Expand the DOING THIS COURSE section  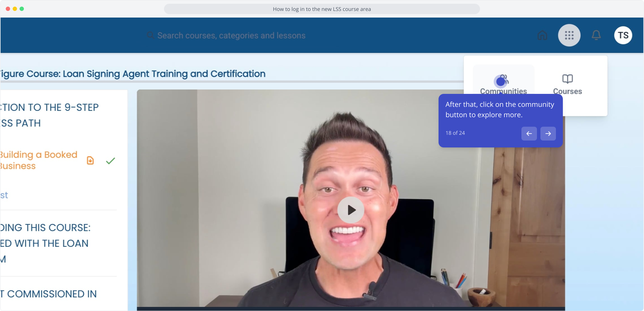pos(45,243)
